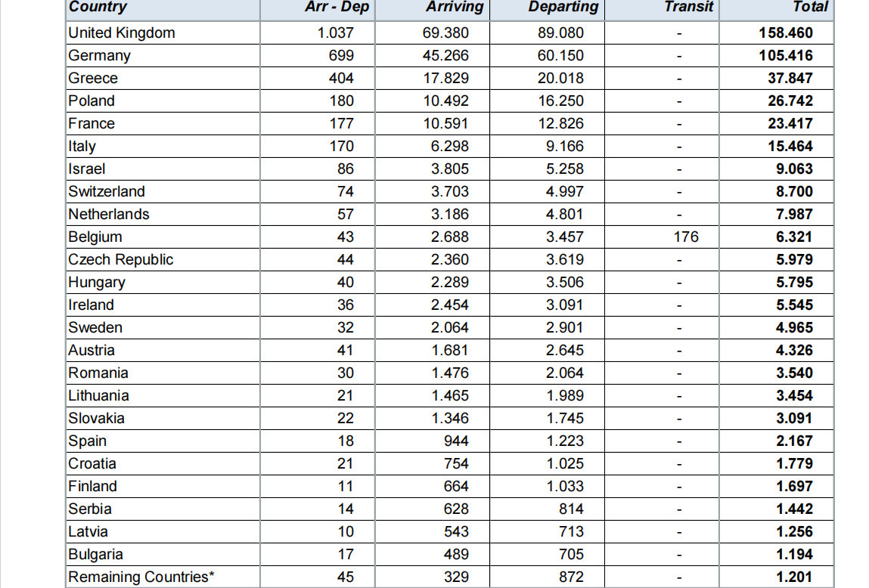This screenshot has width=869, height=588.
Task: Select the Arriving column header
Action: (454, 8)
